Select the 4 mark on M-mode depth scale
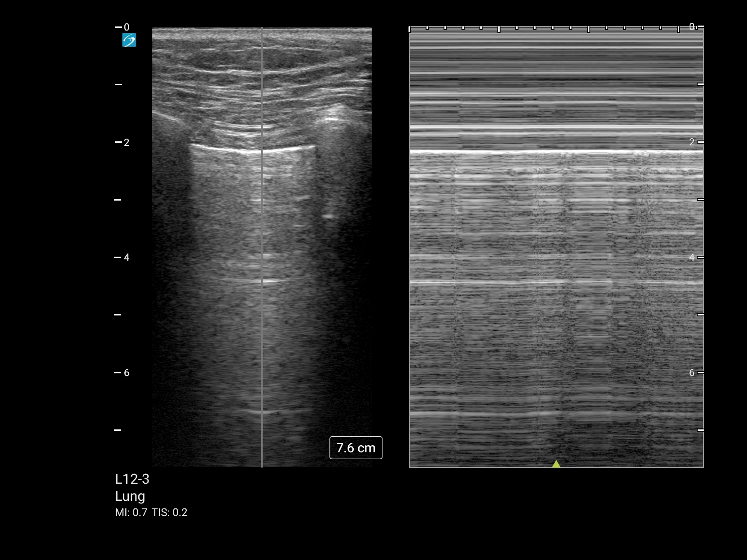The width and height of the screenshot is (747, 560). (692, 258)
